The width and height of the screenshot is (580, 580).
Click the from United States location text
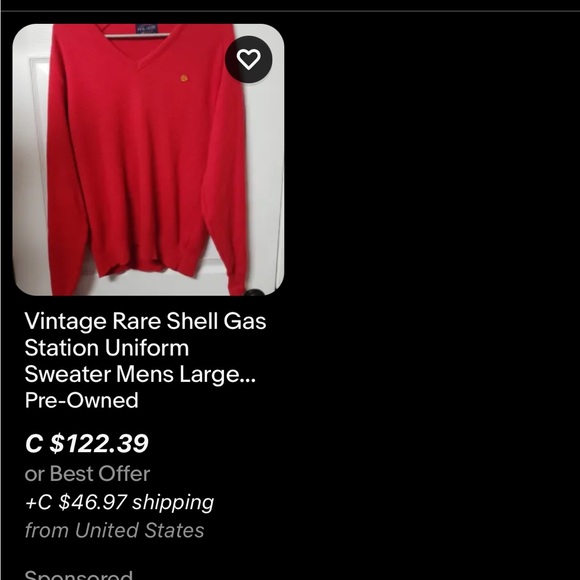(x=114, y=530)
